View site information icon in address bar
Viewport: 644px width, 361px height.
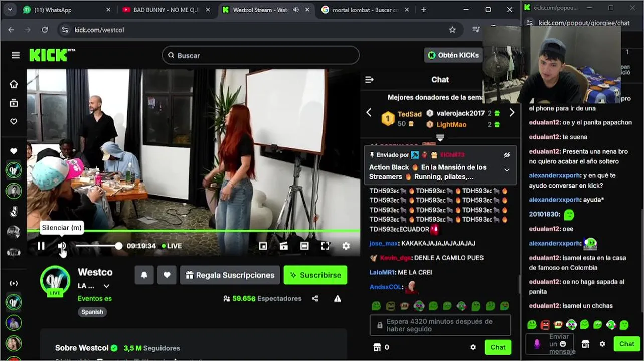(65, 30)
